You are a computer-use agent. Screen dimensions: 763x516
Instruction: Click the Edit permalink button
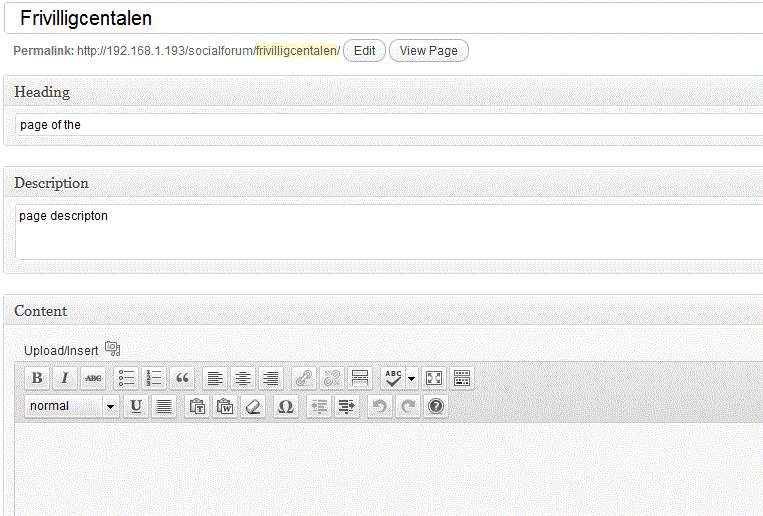[364, 51]
